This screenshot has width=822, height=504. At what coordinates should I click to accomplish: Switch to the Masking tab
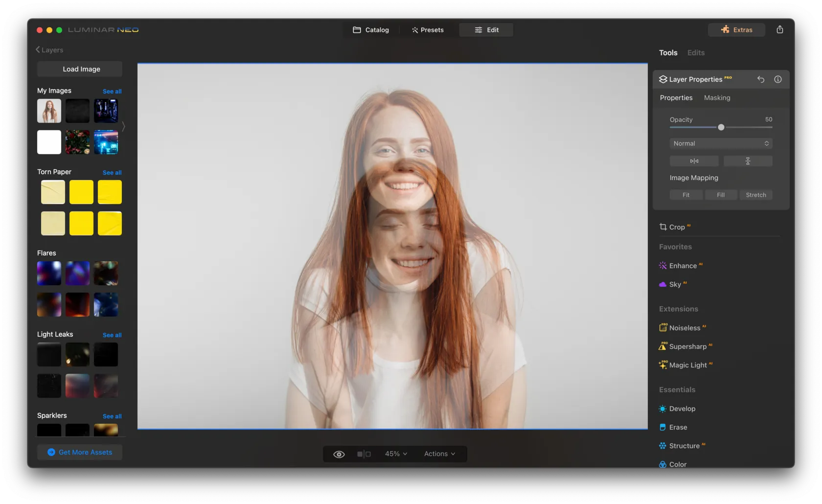tap(717, 98)
